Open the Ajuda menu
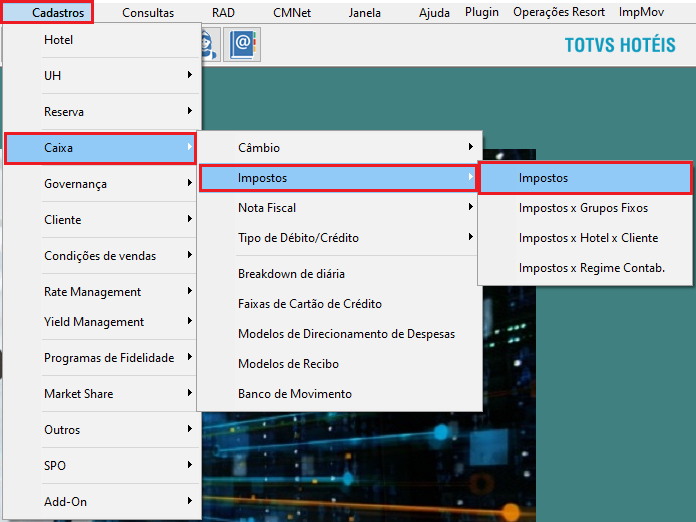The image size is (696, 522). [x=434, y=12]
